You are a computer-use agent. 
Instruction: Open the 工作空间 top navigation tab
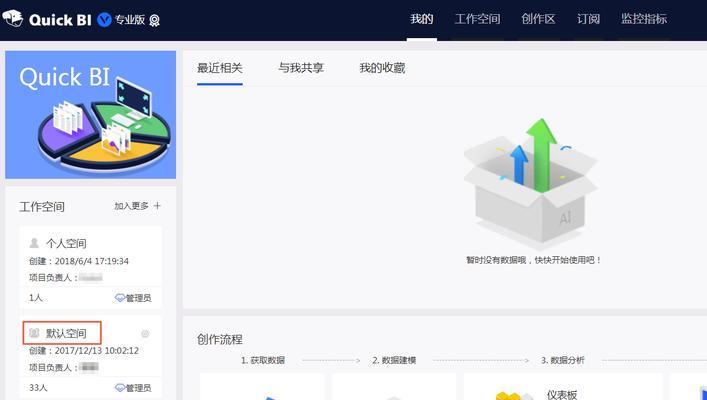(x=477, y=19)
